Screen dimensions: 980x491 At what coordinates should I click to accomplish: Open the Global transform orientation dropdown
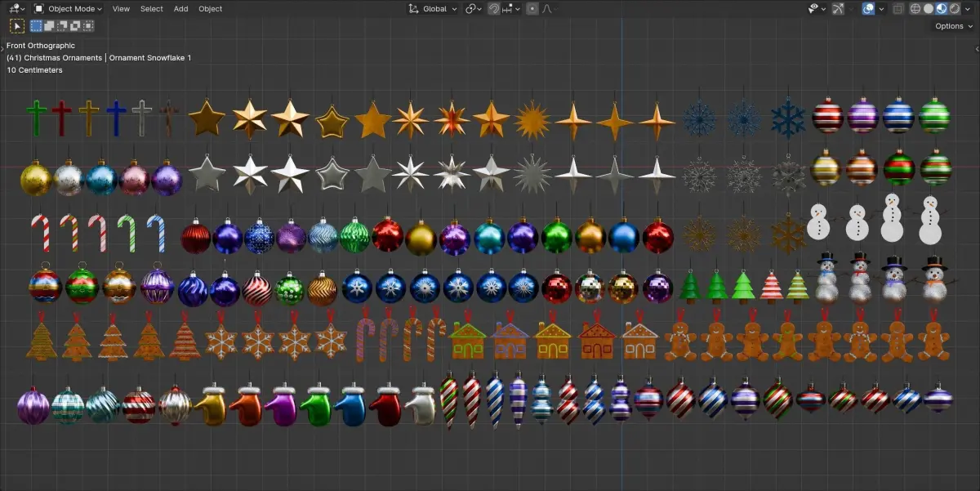pyautogui.click(x=434, y=9)
